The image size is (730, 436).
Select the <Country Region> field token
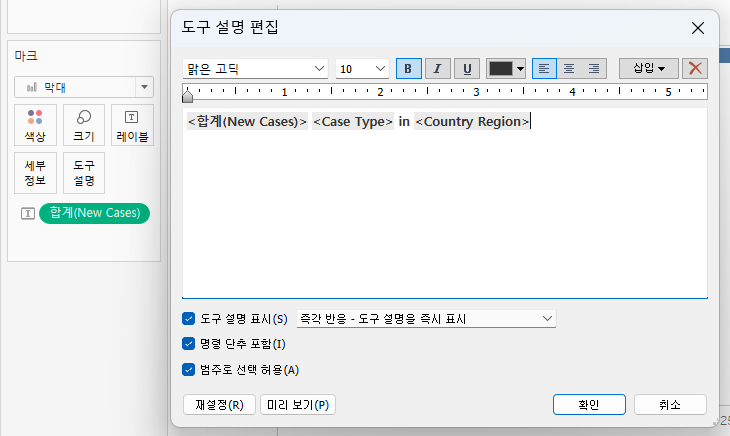pos(472,121)
